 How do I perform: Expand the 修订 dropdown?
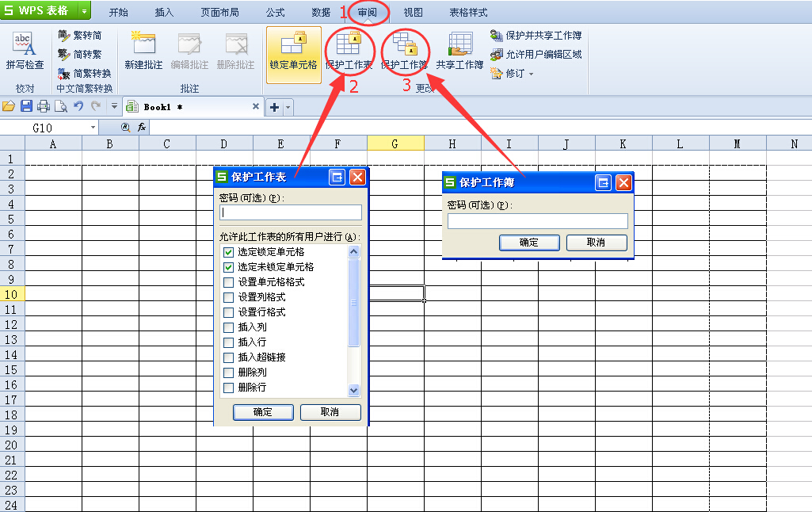click(532, 74)
